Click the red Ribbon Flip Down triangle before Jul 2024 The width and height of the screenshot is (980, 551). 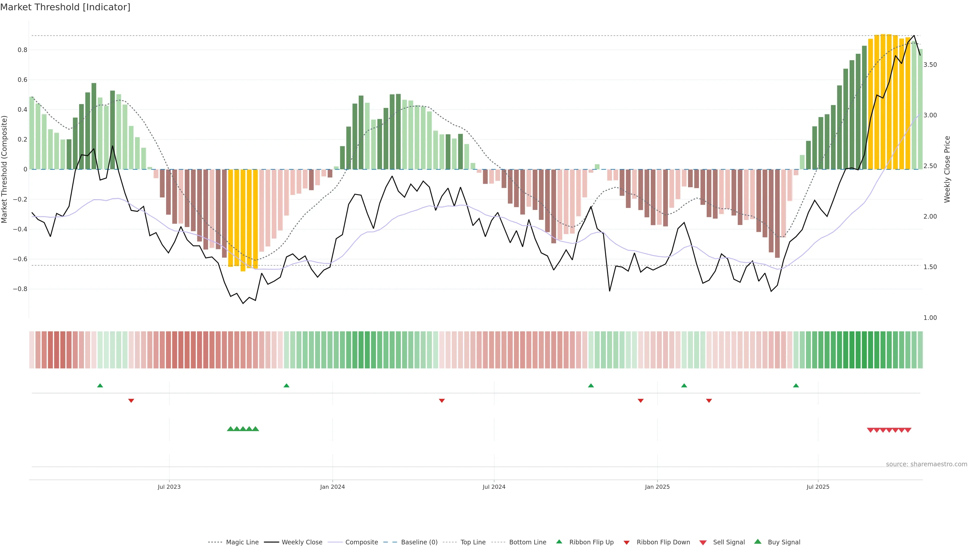click(x=442, y=400)
